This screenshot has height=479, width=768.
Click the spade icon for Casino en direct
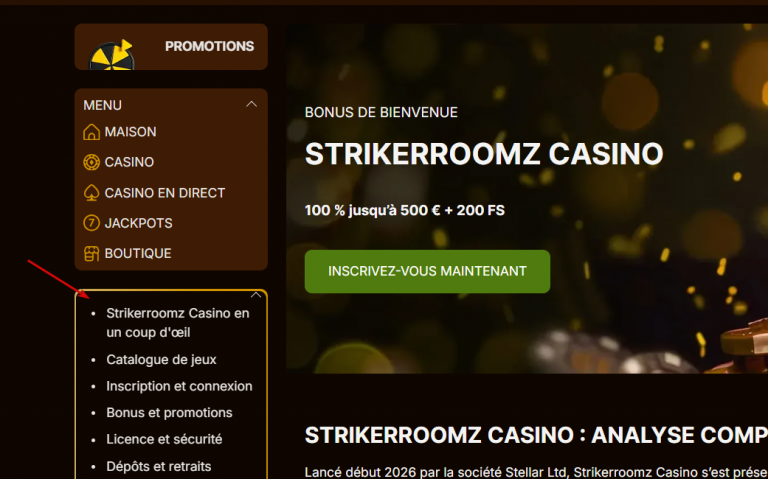click(92, 192)
